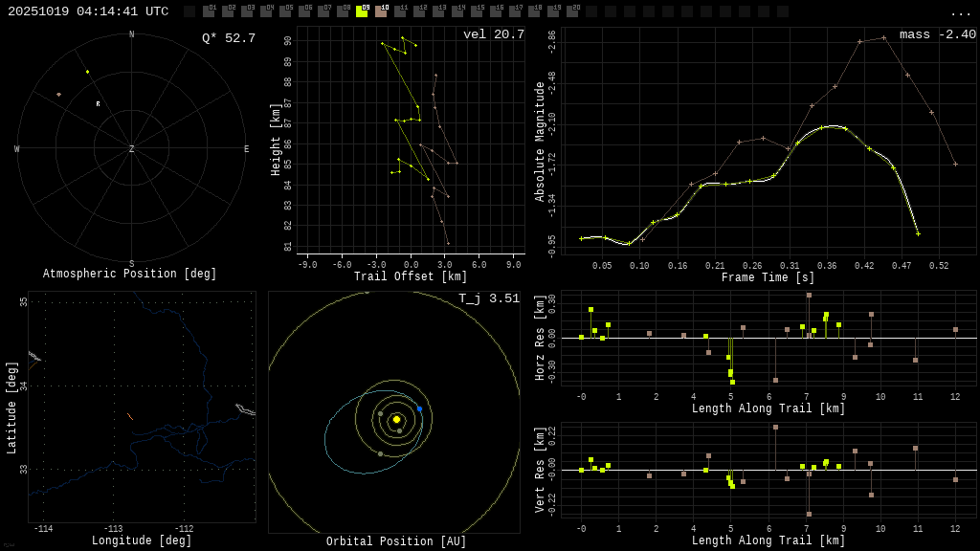
Task: Select station 05 indicator in top bar
Action: point(285,11)
